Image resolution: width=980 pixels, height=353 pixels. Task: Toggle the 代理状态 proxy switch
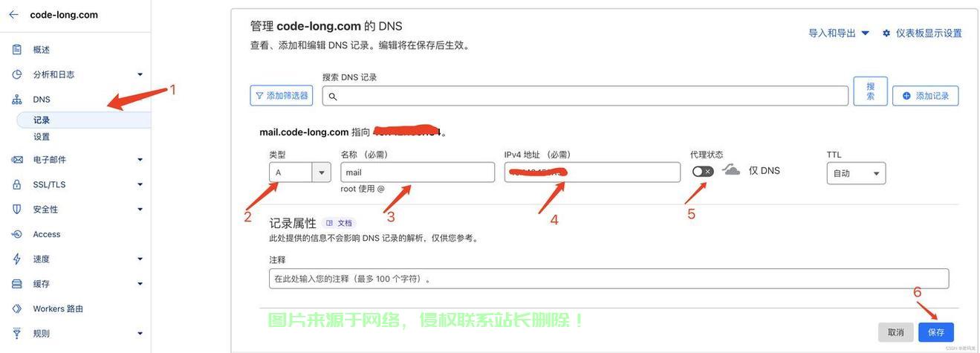[703, 172]
